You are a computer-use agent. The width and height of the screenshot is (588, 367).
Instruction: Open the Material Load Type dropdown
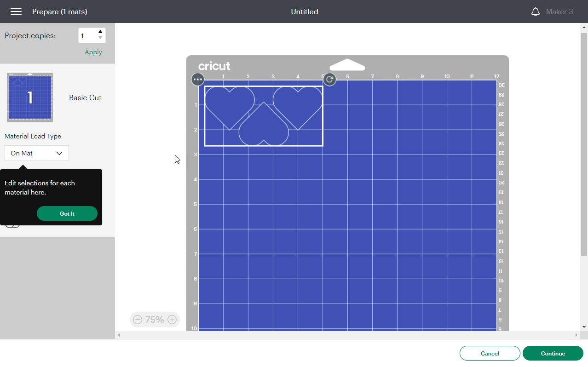(36, 153)
